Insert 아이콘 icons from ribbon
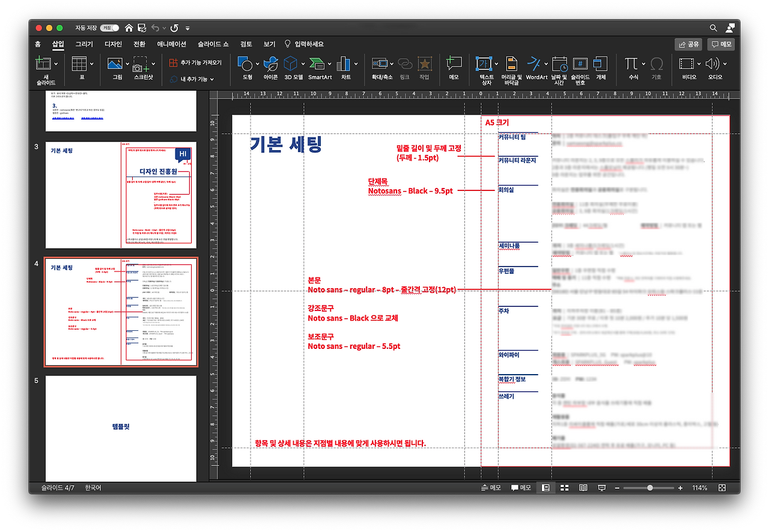 (270, 64)
